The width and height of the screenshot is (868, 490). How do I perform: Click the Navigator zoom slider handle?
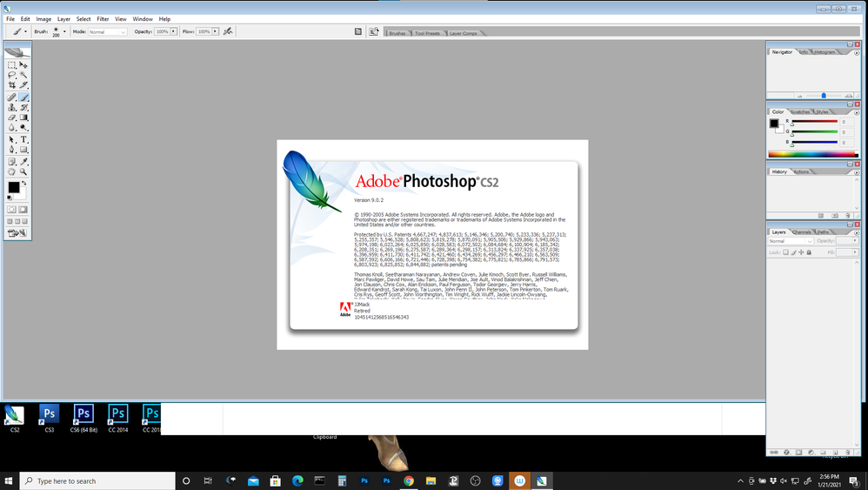tap(824, 96)
